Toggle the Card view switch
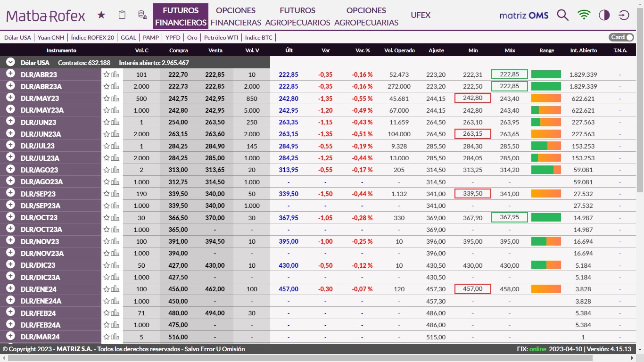Viewport: 644px width, 362px height. 621,37
